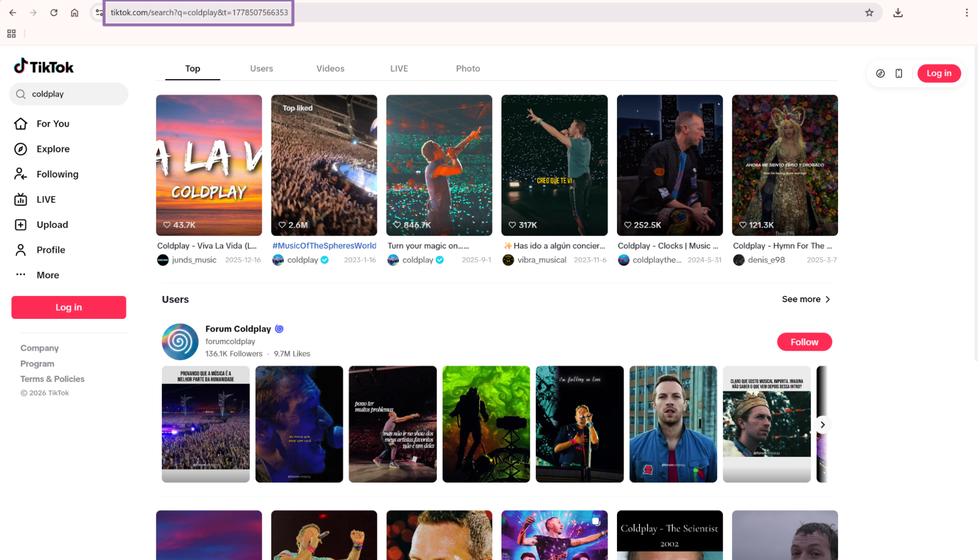View site information icon in address bar
Viewport: 978px width, 560px height.
pos(99,13)
